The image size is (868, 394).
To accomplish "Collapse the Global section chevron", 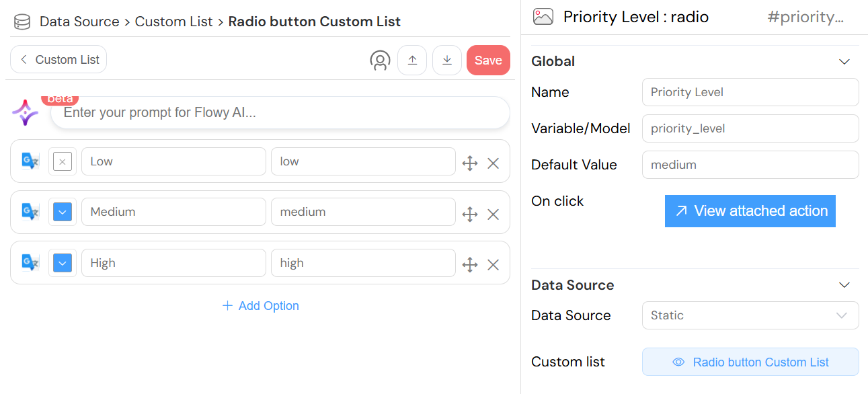I will click(x=844, y=61).
